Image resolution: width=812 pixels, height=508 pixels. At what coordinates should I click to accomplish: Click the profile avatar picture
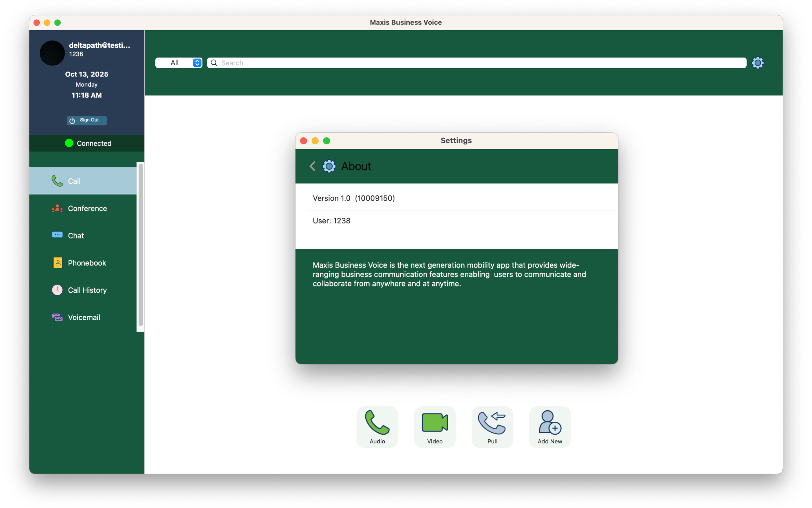[52, 53]
